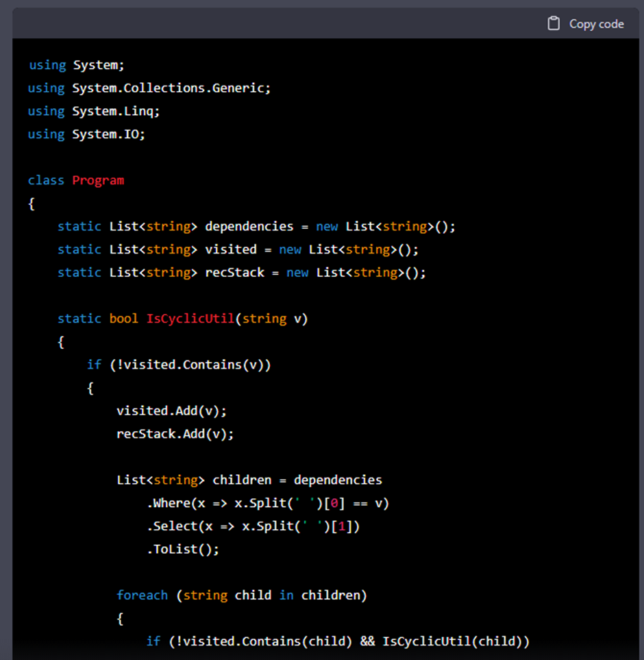Click the 'children' variable in the List declaration
Screen dimensions: 644x660
pyautogui.click(x=242, y=480)
